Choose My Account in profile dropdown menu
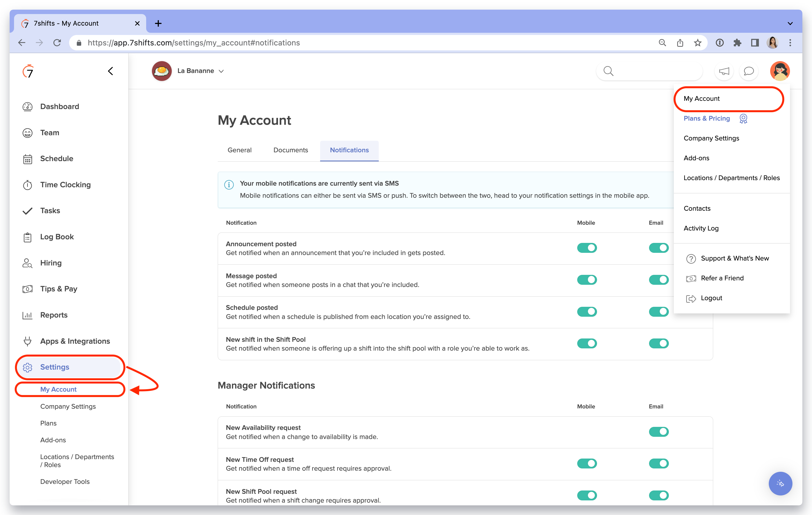The height and width of the screenshot is (515, 812). 701,99
